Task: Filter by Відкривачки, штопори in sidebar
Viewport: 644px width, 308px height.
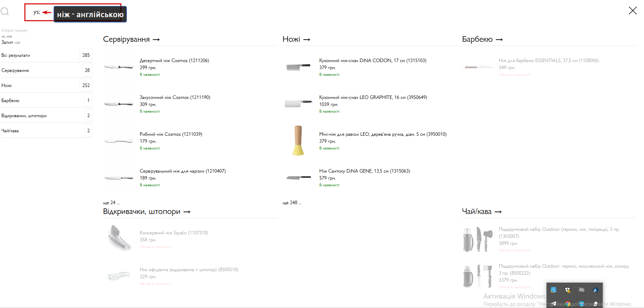Action: click(47, 115)
